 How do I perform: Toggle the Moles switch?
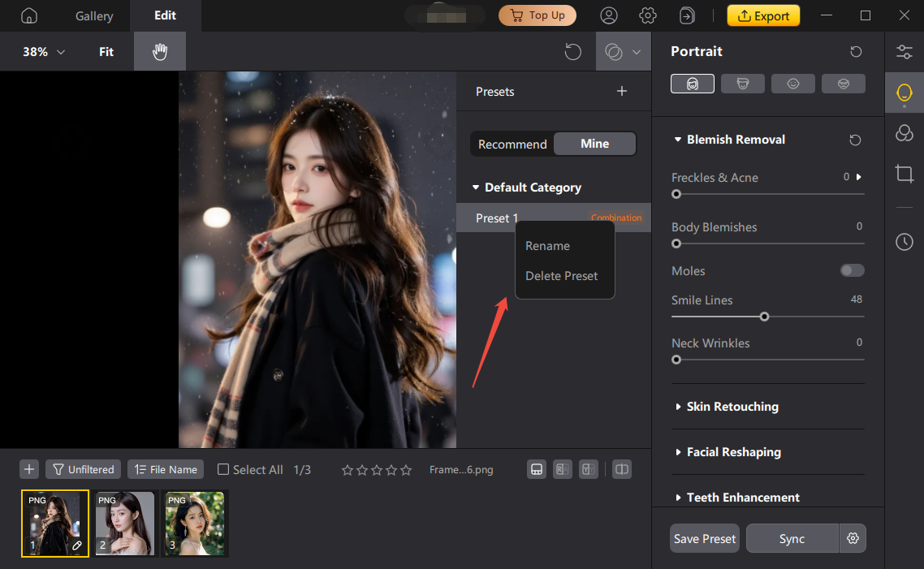(852, 270)
